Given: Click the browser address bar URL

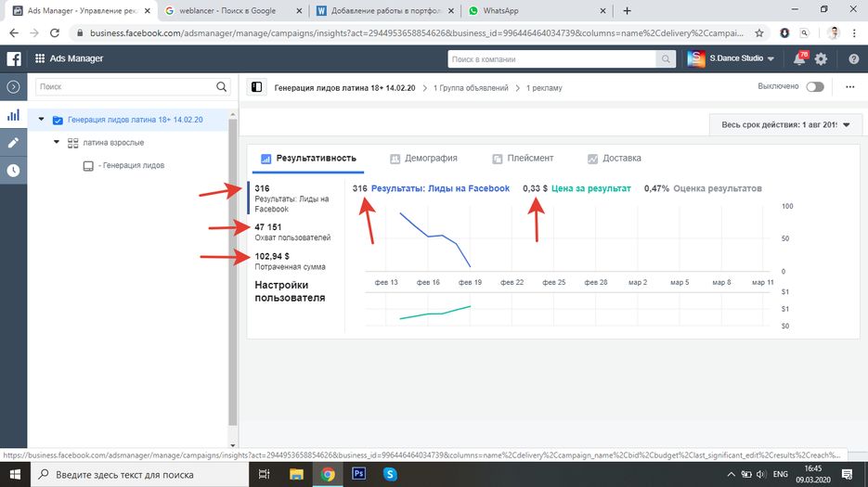Looking at the screenshot, I should [416, 33].
